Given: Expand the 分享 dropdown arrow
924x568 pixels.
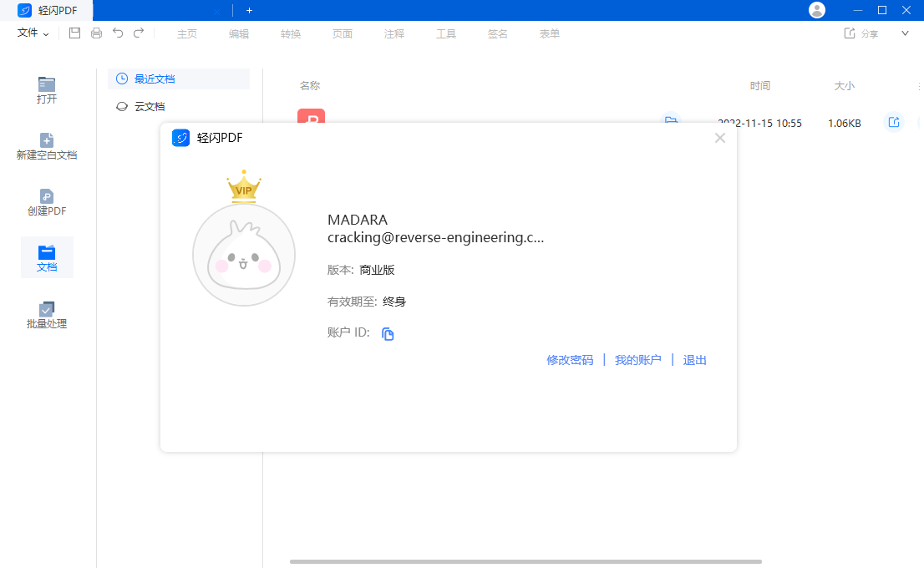Looking at the screenshot, I should coord(904,33).
